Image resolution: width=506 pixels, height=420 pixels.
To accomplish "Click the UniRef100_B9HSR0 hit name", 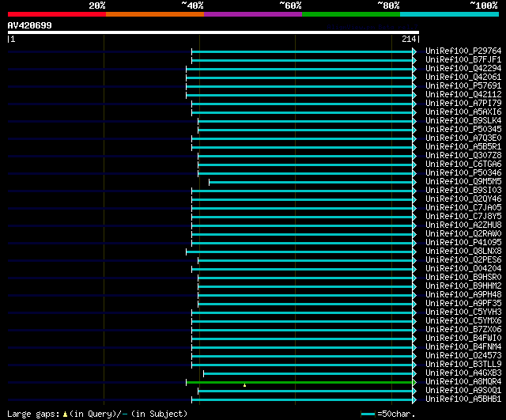I will 463,278.
